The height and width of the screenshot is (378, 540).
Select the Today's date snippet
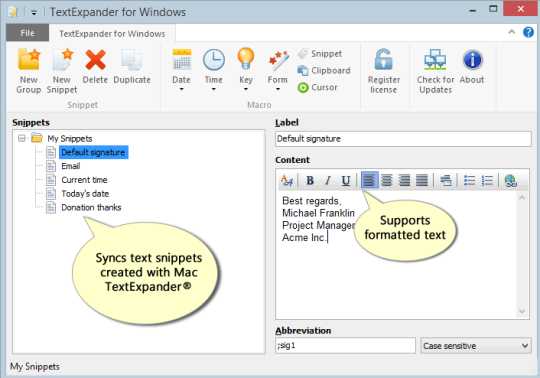point(85,193)
